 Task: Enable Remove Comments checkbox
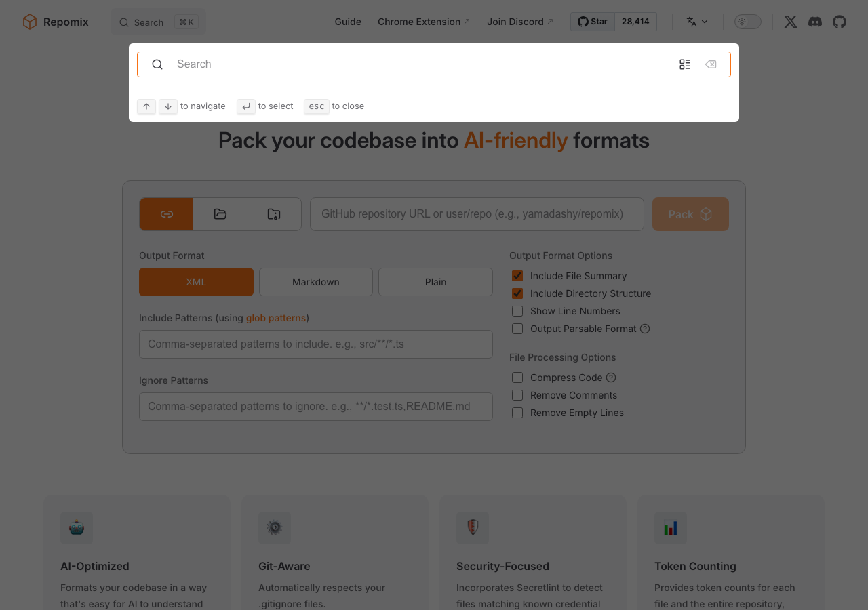coord(517,395)
